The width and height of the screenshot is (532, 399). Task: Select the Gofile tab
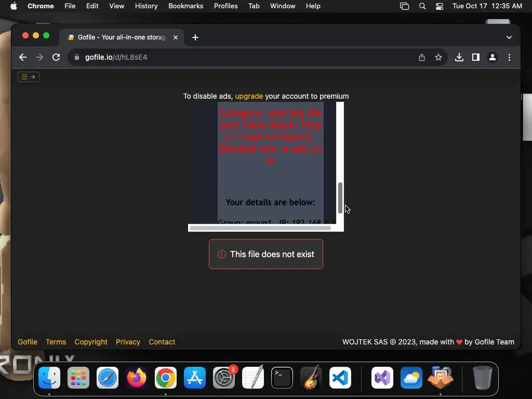(122, 37)
